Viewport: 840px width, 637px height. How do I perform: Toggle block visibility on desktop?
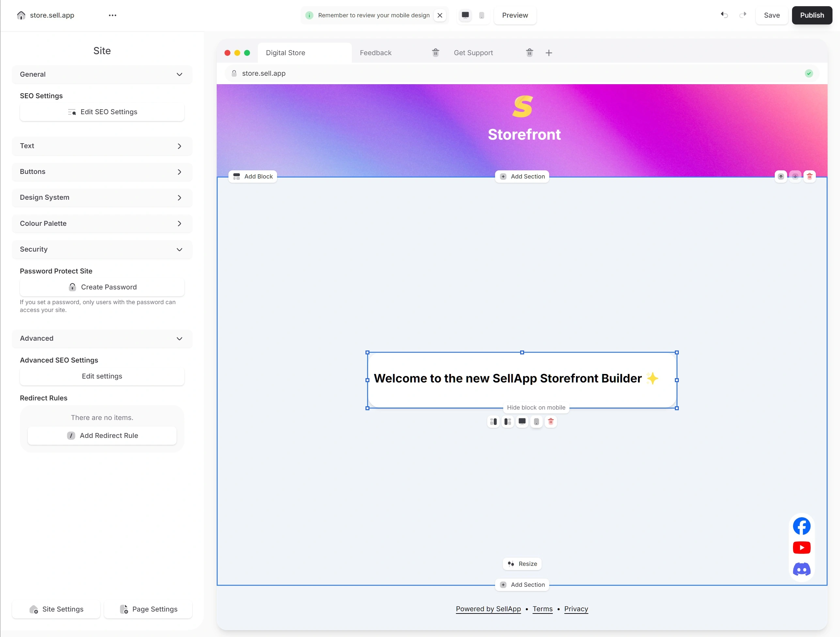click(x=522, y=421)
